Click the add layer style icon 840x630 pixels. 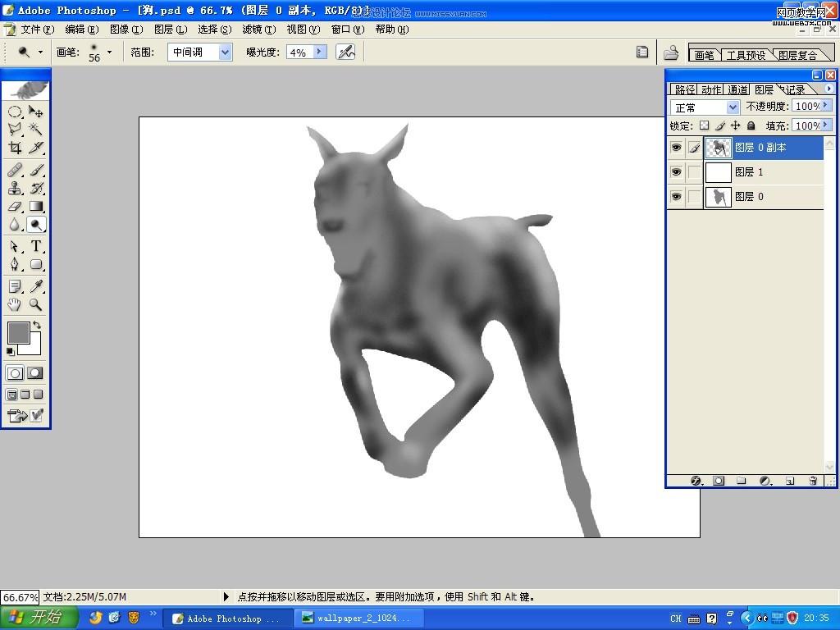pyautogui.click(x=696, y=481)
